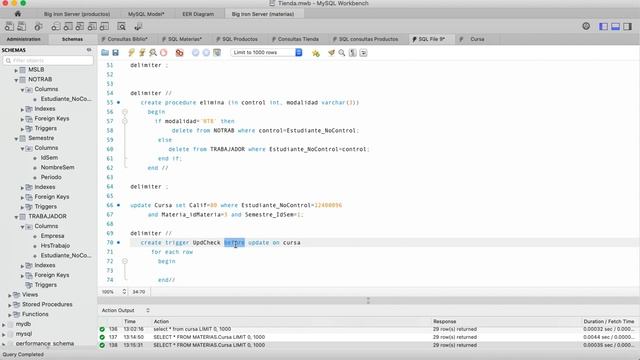Beautify the query with the broom icon
The width and height of the screenshot is (640, 360).
coord(331,53)
